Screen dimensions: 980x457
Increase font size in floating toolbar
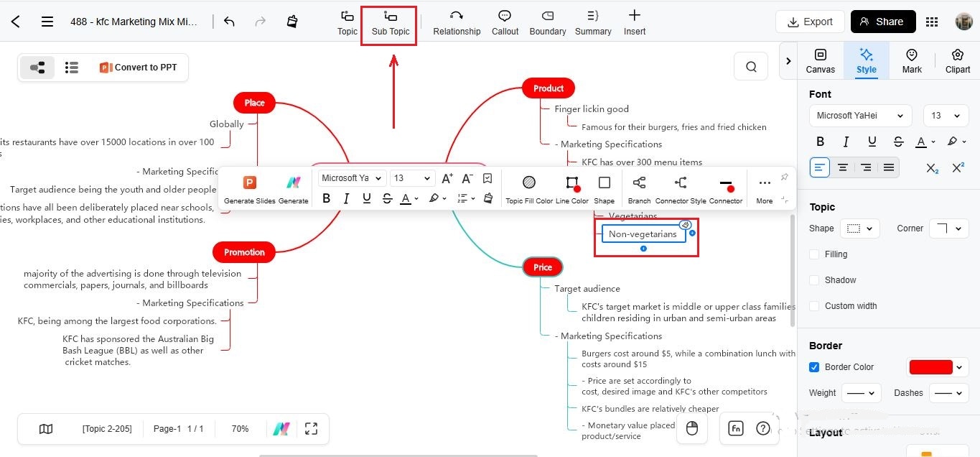[447, 178]
